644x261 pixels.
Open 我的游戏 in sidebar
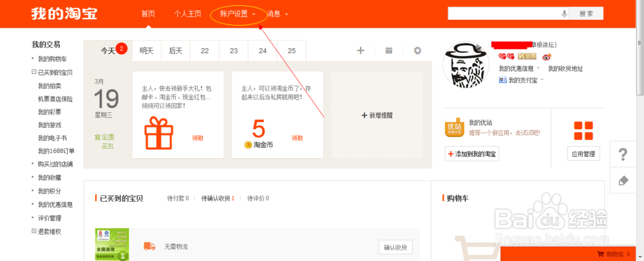coord(50,125)
